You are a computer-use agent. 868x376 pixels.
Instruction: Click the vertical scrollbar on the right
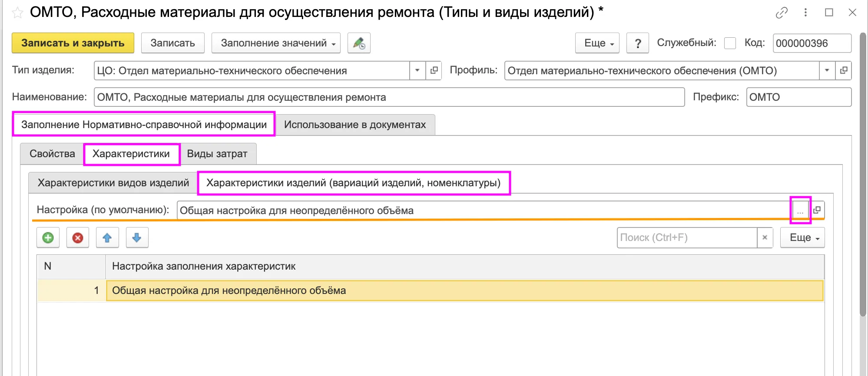click(x=863, y=174)
